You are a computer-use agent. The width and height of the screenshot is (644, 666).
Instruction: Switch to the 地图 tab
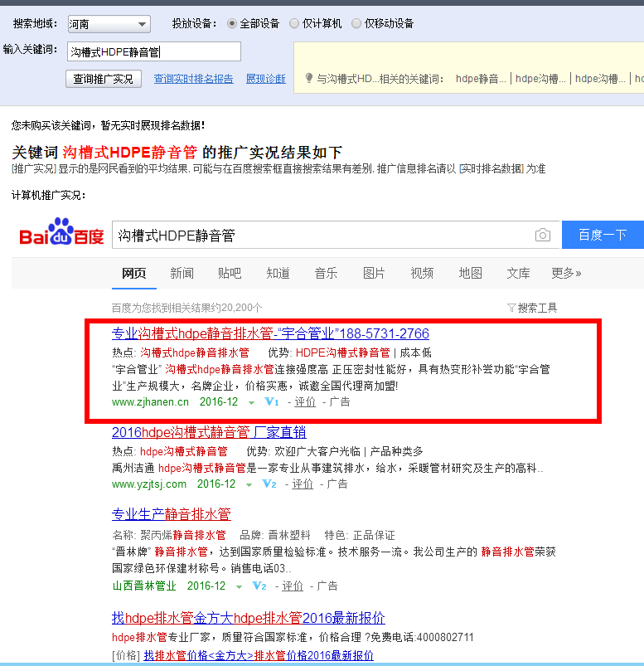(471, 273)
